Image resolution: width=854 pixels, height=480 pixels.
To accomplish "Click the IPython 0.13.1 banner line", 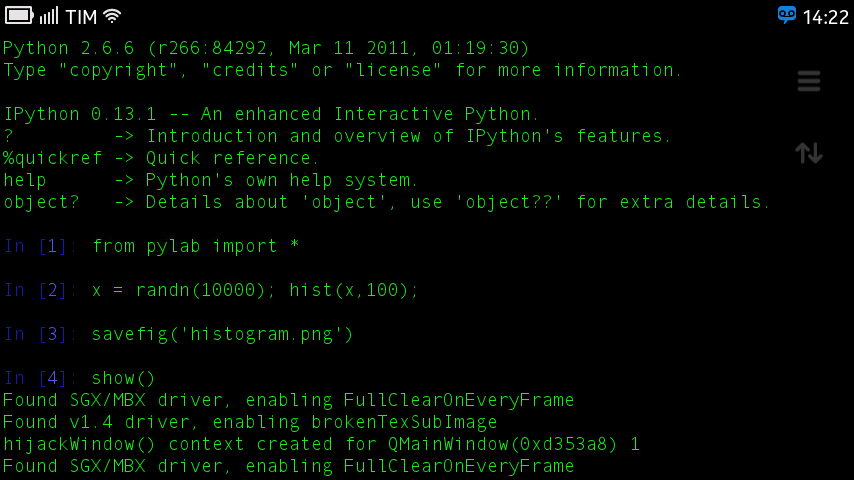I will tap(271, 114).
